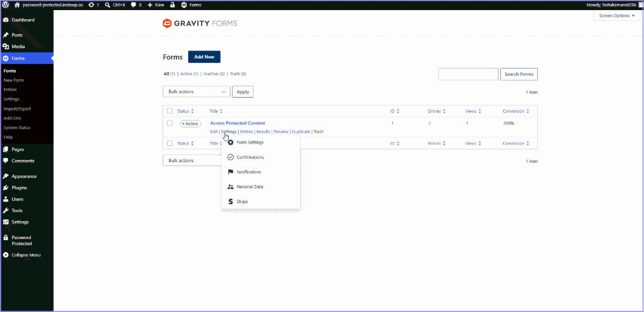Open the Access Protected Content form title
Viewport: 644px width, 312px height.
[x=237, y=123]
